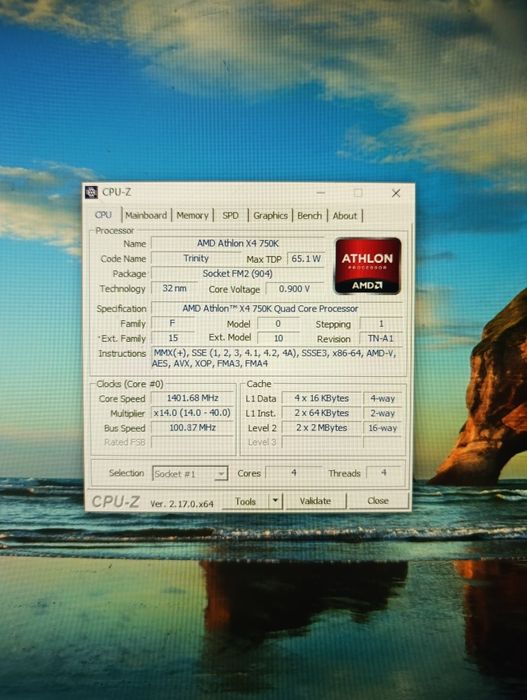
Task: Open the Graphics tab
Action: (270, 215)
